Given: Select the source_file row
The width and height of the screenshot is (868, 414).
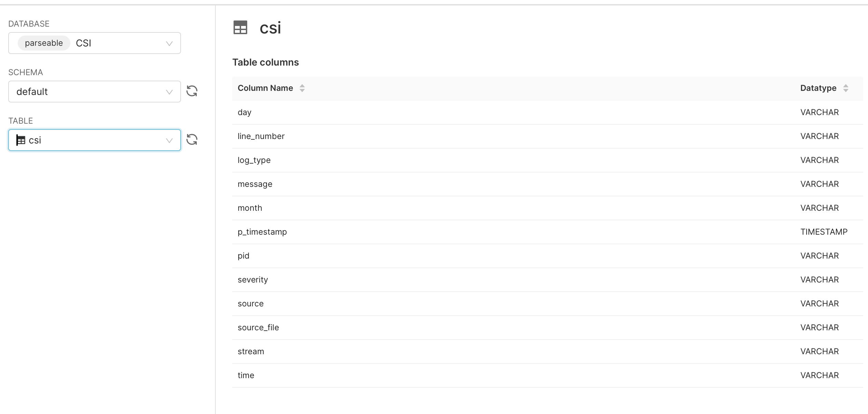Looking at the screenshot, I should (x=258, y=328).
